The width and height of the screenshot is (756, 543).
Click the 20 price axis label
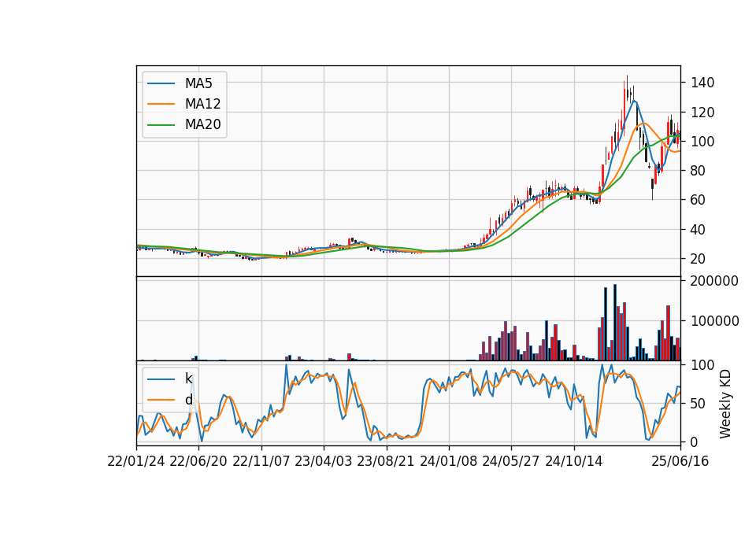(698, 259)
